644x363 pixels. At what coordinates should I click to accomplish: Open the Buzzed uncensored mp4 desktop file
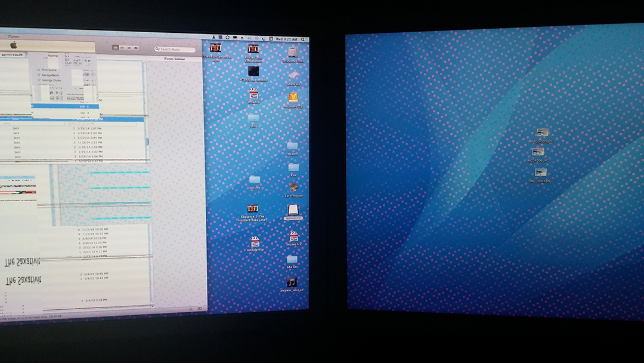click(216, 48)
